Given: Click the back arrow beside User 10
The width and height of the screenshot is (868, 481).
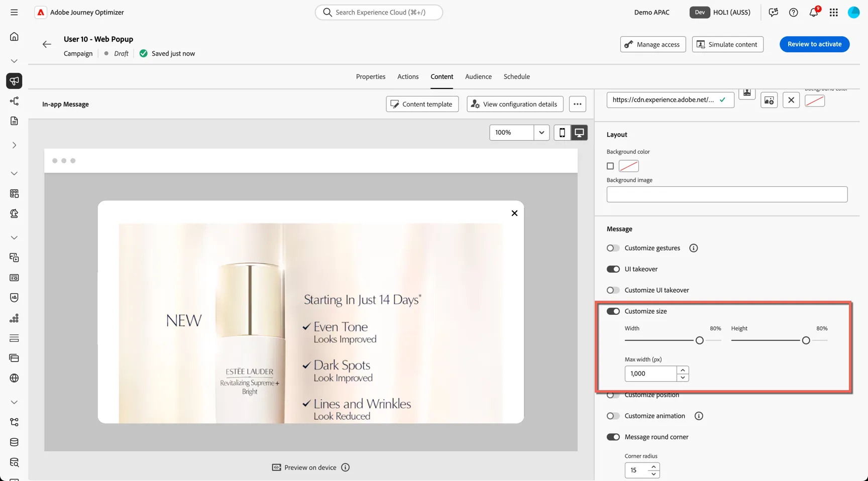Looking at the screenshot, I should pos(47,44).
